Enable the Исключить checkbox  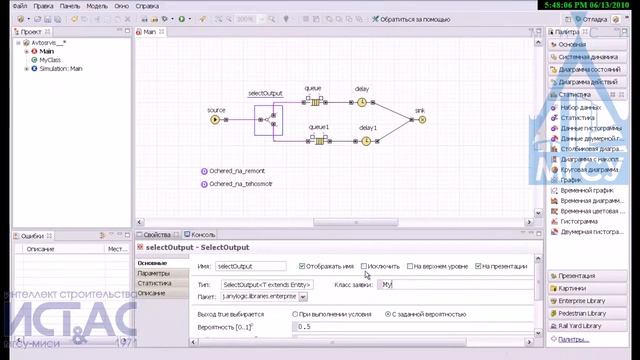pos(364,266)
